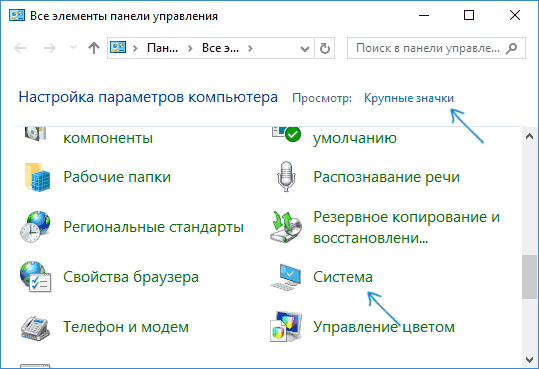539x369 pixels.
Task: Open Рабочие папки
Action: coord(117,177)
